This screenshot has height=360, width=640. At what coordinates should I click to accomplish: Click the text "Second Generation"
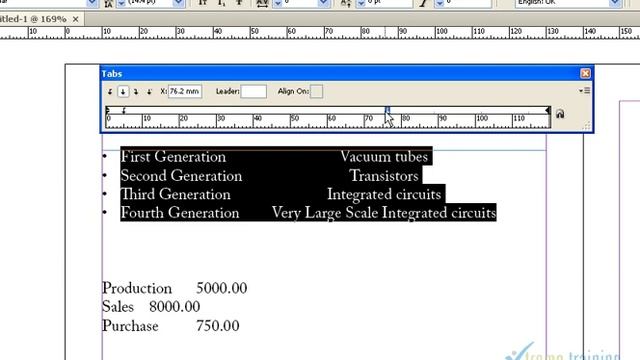[x=181, y=176]
